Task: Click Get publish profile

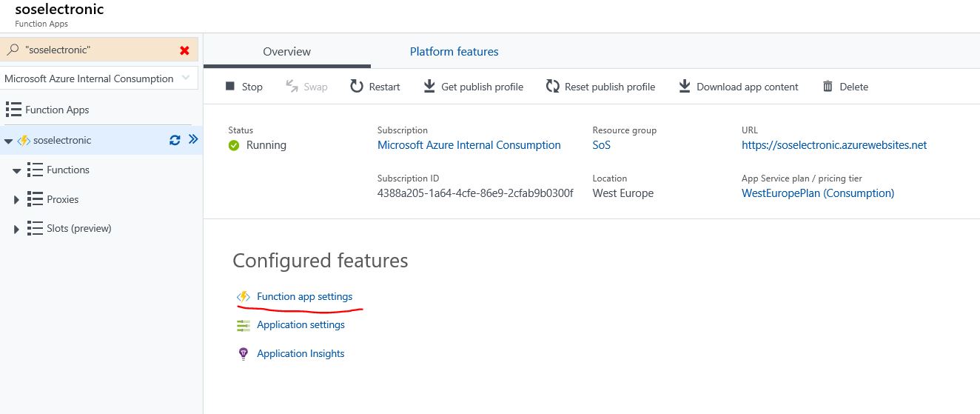Action: pyautogui.click(x=473, y=87)
